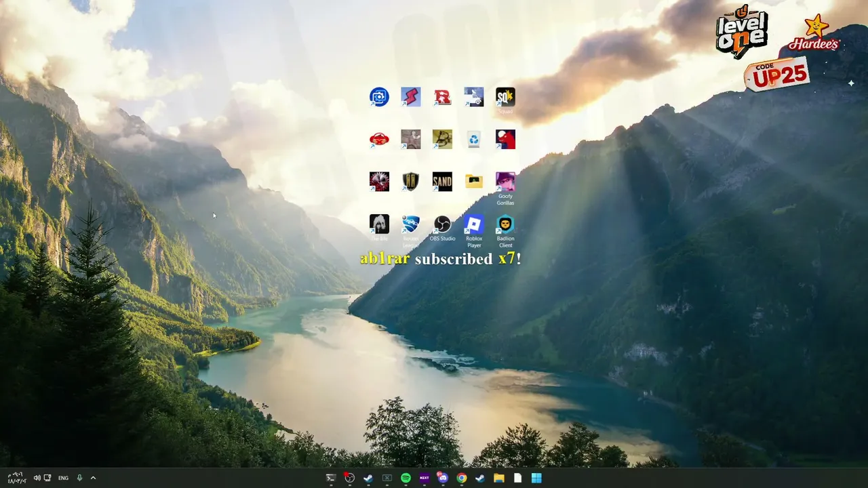This screenshot has height=488, width=868.
Task: Open the crossed-box window icon in taskbar
Action: pos(387,478)
